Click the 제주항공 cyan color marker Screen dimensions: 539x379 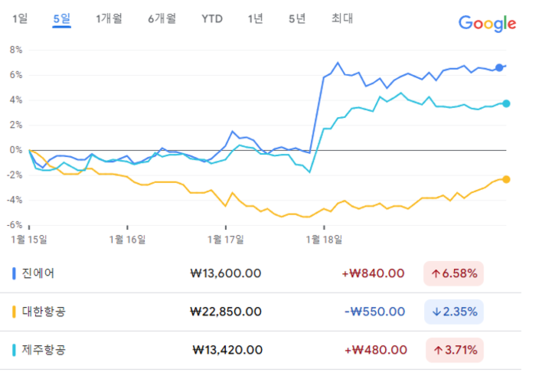coord(14,350)
